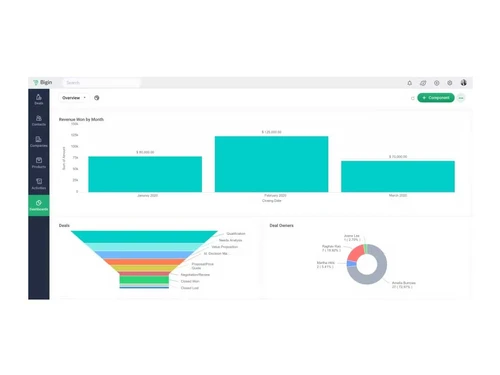Open the Companies module in sidebar
The height and width of the screenshot is (375, 500).
[39, 142]
